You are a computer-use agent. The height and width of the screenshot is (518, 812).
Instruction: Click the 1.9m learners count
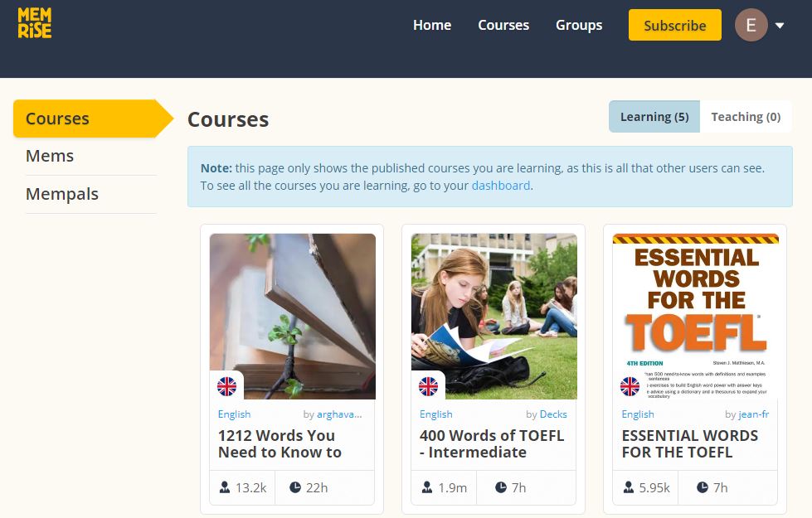pos(453,487)
